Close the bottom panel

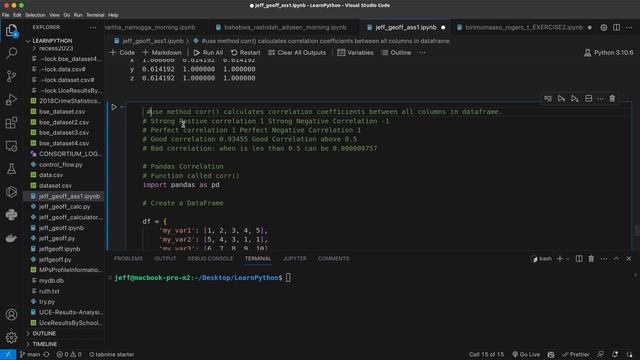[x=629, y=259]
